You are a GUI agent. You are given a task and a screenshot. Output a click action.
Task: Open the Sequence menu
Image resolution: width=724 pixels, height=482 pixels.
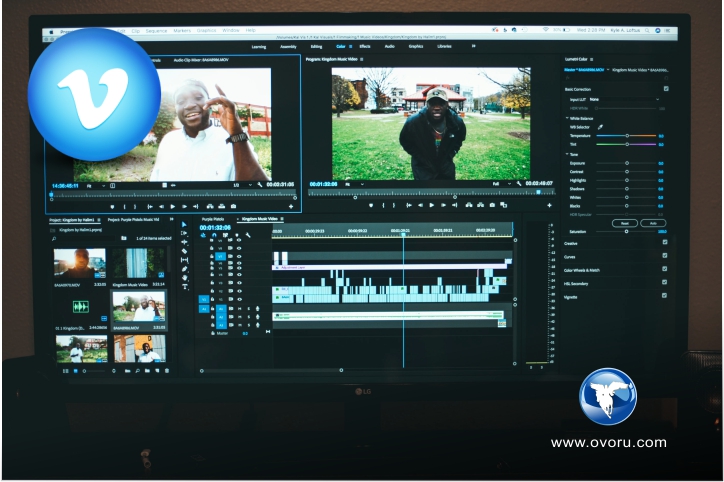(157, 31)
